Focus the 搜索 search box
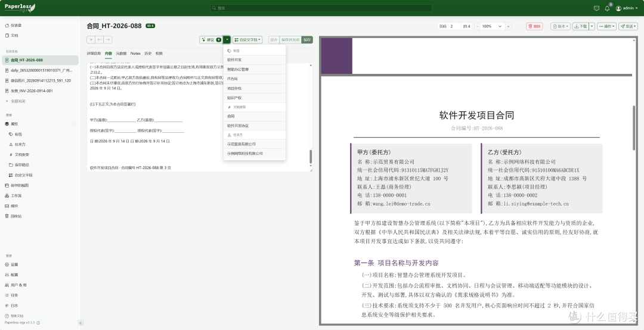 [x=321, y=8]
